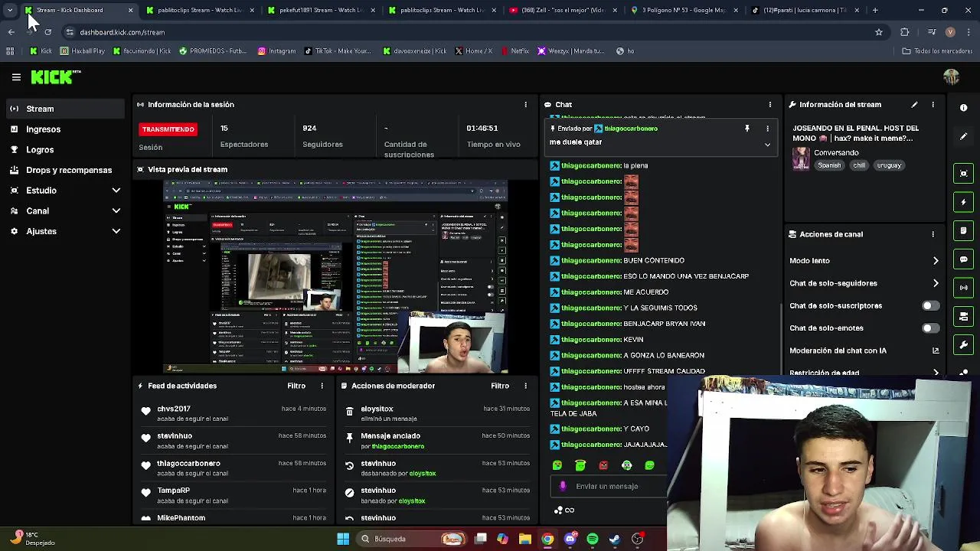Open options menu of Acciones de moderador
The height and width of the screenshot is (551, 980).
click(525, 386)
